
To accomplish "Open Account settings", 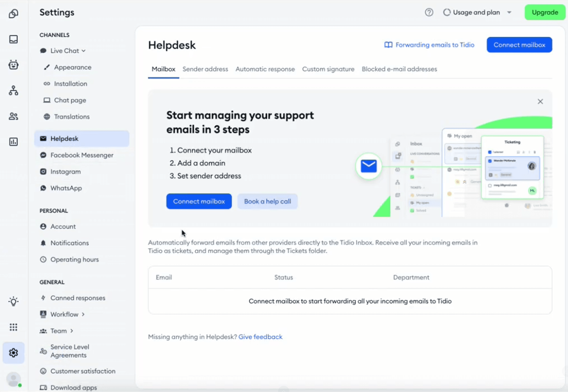I will click(x=58, y=226).
